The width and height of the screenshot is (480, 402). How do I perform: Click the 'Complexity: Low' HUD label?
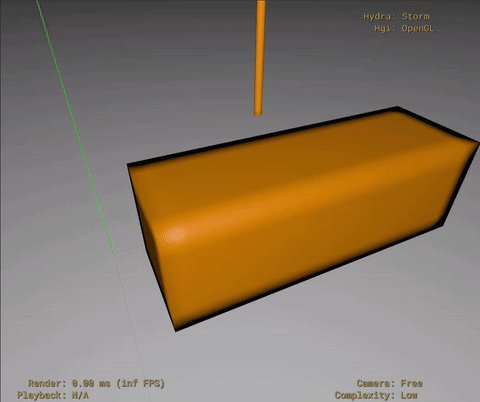click(376, 396)
